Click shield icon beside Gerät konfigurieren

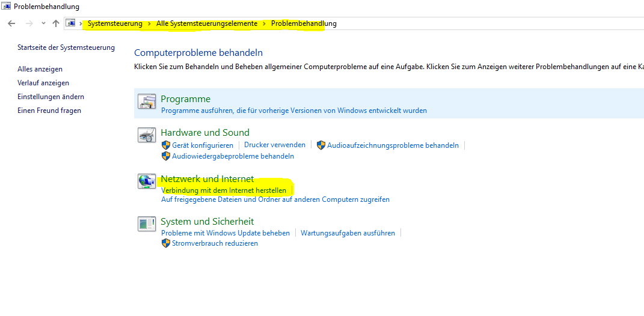165,145
